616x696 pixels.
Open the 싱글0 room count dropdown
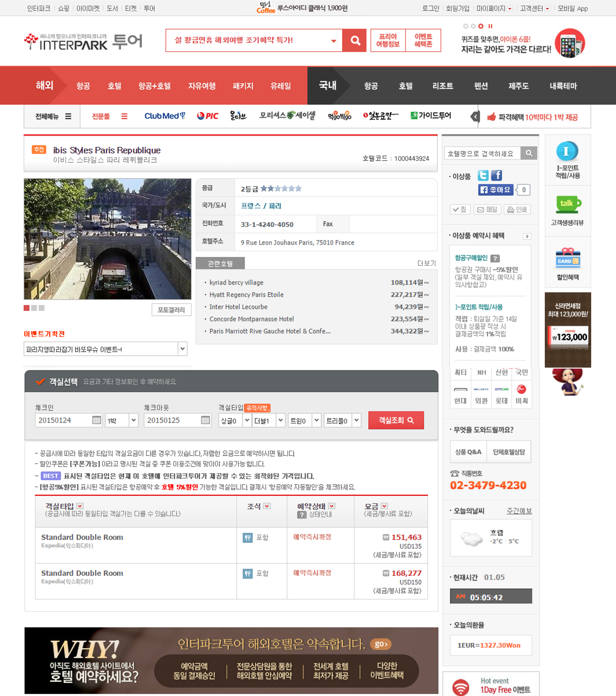click(247, 420)
